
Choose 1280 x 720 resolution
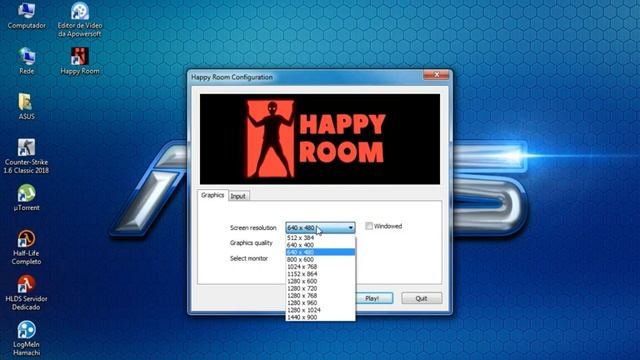tap(320, 288)
